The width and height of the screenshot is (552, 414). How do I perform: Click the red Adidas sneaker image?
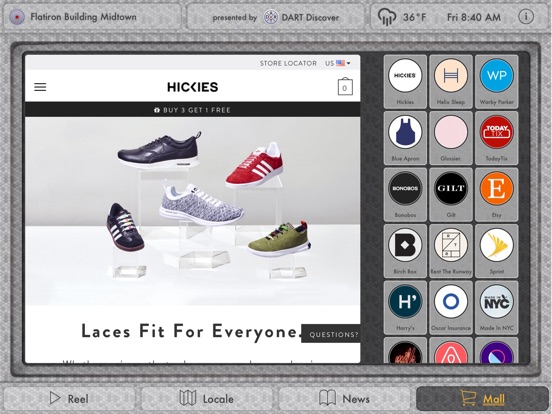255,165
